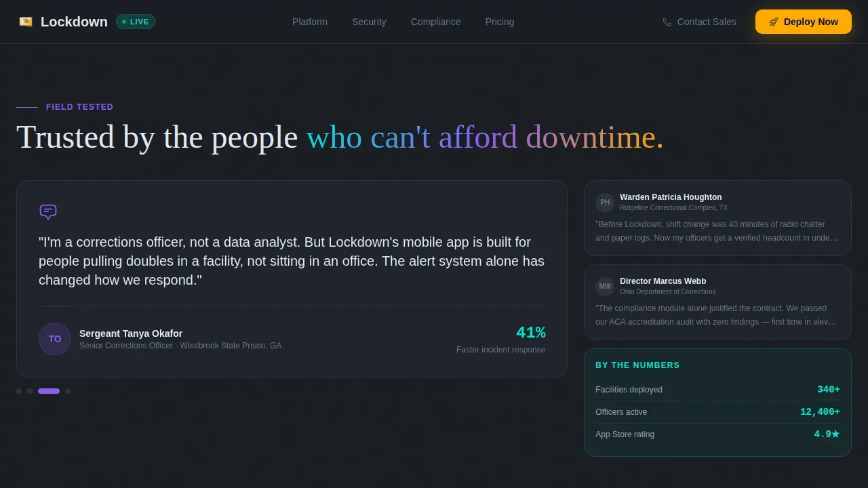
Task: Click the Lockdown logo icon
Action: click(26, 22)
